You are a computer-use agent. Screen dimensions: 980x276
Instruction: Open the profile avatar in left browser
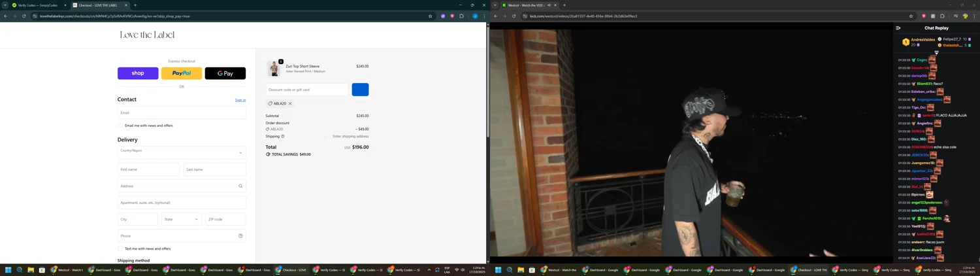click(x=475, y=16)
